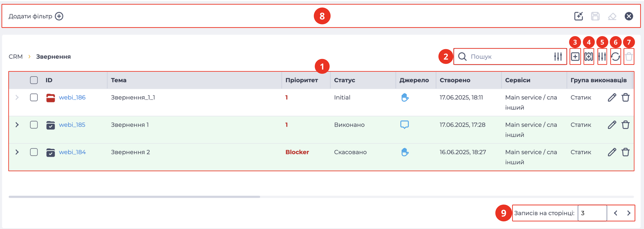The height and width of the screenshot is (229, 644).
Task: Sort by the Статус column header
Action: pyautogui.click(x=344, y=80)
